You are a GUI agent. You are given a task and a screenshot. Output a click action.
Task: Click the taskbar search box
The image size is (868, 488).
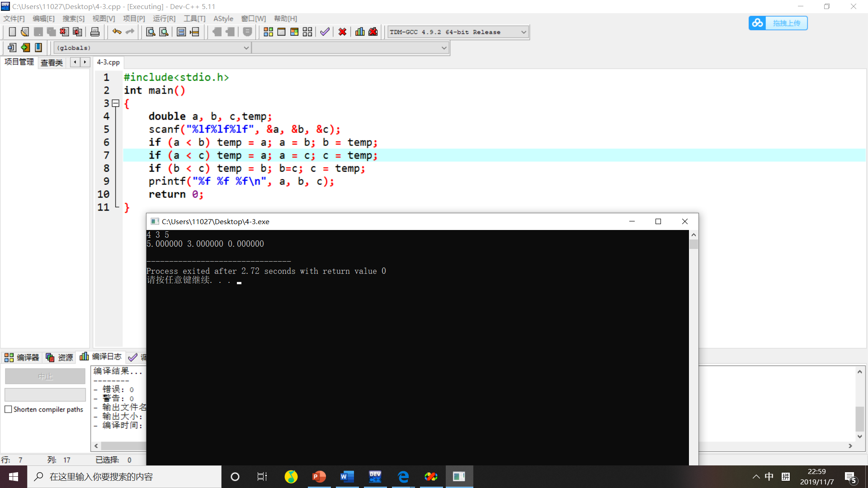click(124, 477)
